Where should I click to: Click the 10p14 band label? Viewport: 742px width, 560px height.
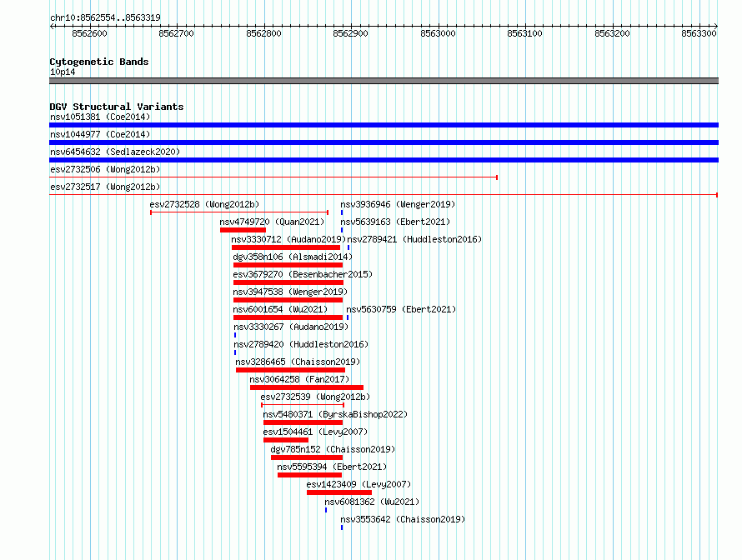[x=63, y=72]
